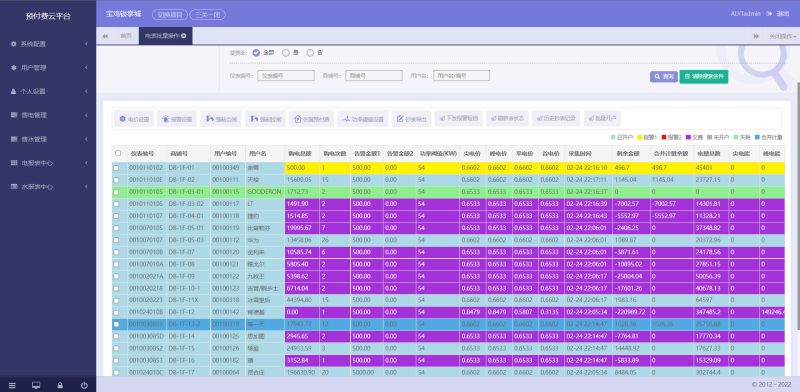Select the 全部 radio option
Screen dimensions: 800x392
click(x=256, y=53)
